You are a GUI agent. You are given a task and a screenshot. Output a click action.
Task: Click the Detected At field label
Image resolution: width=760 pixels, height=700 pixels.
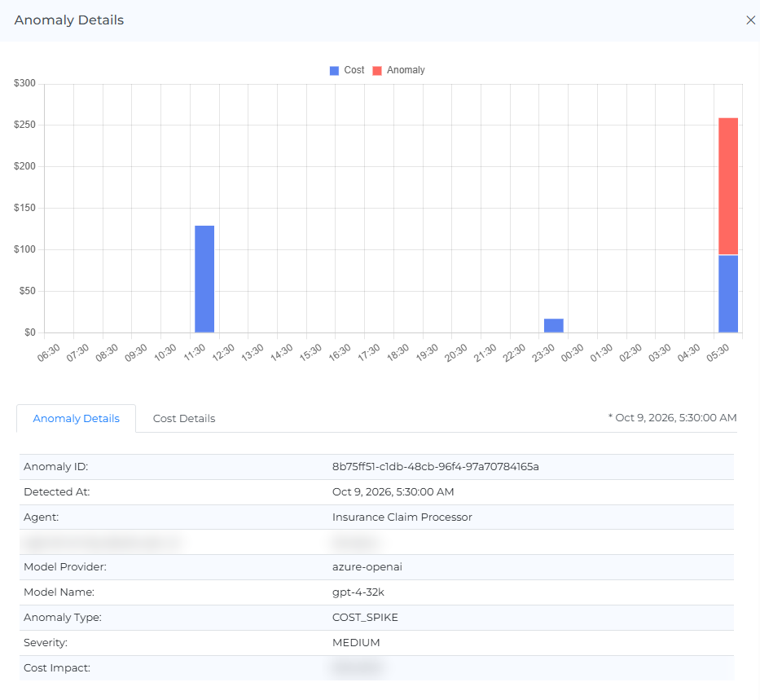point(57,492)
